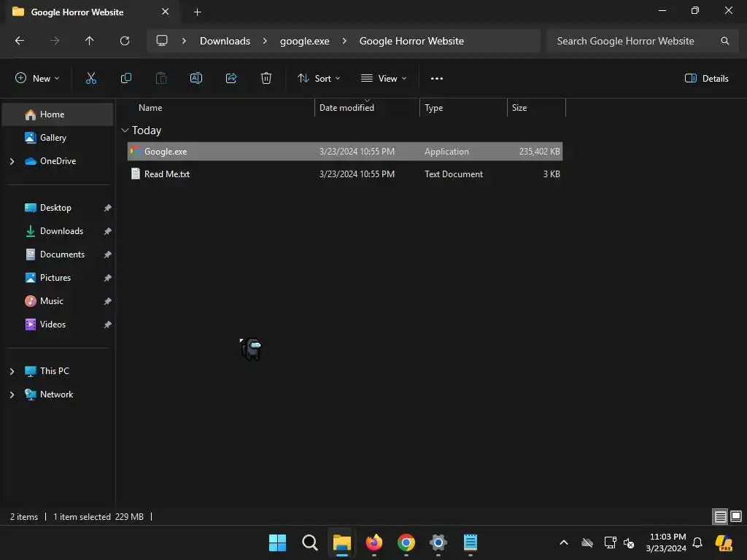This screenshot has width=747, height=560.
Task: Switch to large thumbnails view icon in status bar
Action: tap(735, 516)
